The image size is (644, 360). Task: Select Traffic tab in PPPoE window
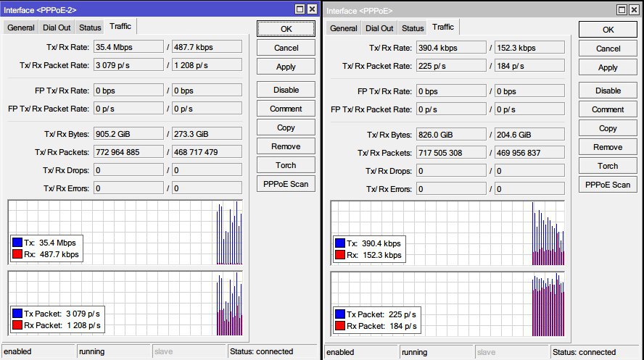point(442,28)
